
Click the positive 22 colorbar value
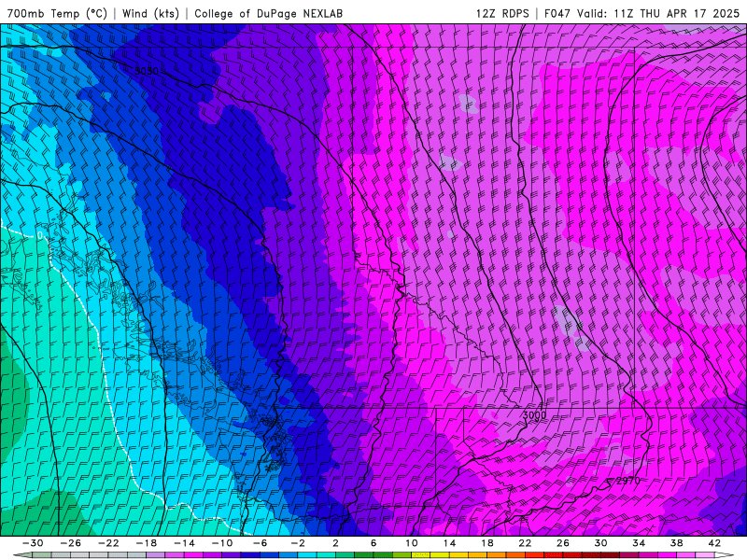525,543
